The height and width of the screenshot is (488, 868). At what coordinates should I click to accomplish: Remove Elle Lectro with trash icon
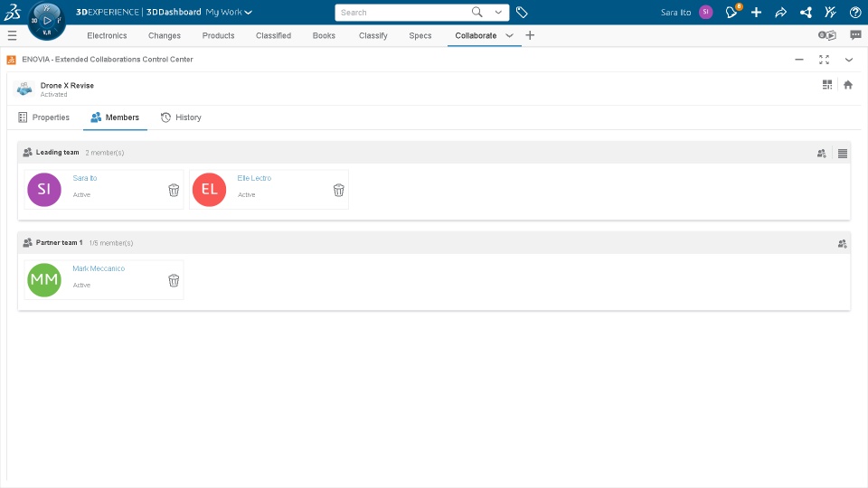[x=339, y=191]
